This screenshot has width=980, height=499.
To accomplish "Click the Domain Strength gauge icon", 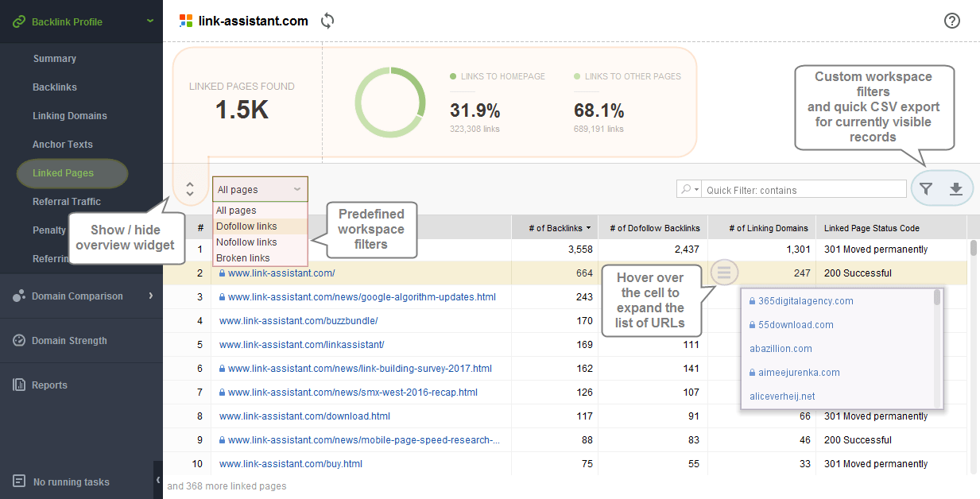I will 19,340.
